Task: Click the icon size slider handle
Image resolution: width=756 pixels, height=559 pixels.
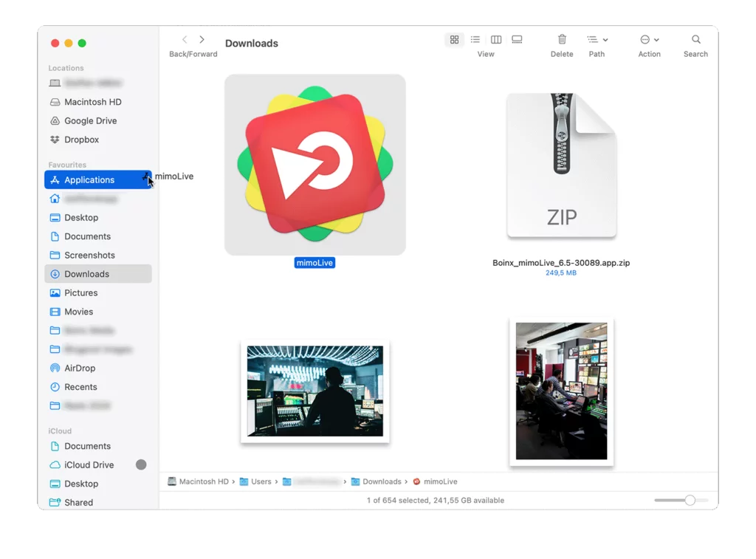Action: [690, 500]
